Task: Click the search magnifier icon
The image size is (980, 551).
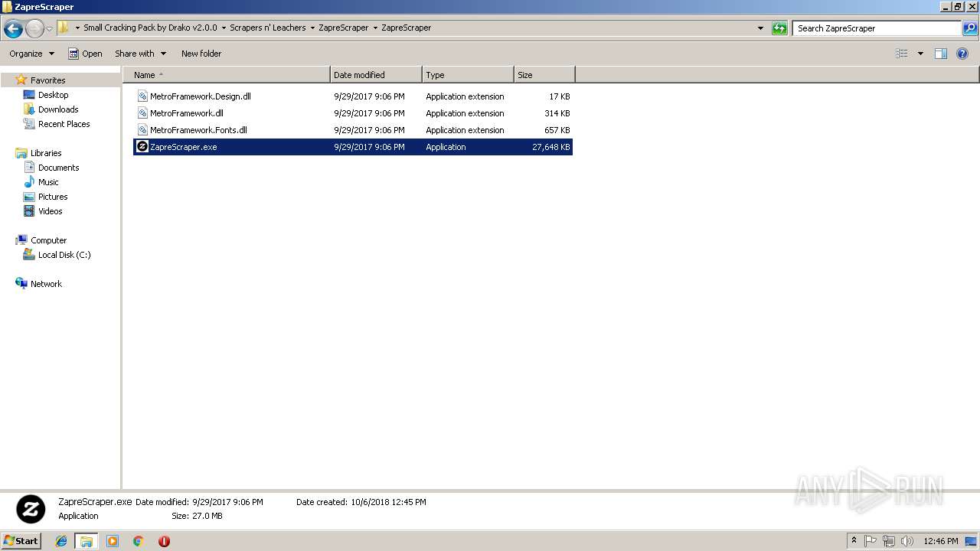Action: 969,28
